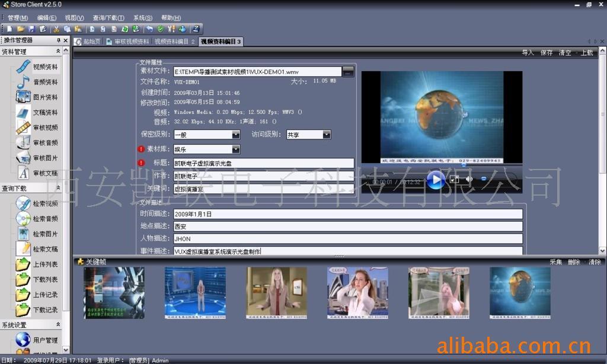Viewport: 607px width, 364px height.
Task: Click the user accounts toolbar icon
Action: pyautogui.click(x=182, y=28)
